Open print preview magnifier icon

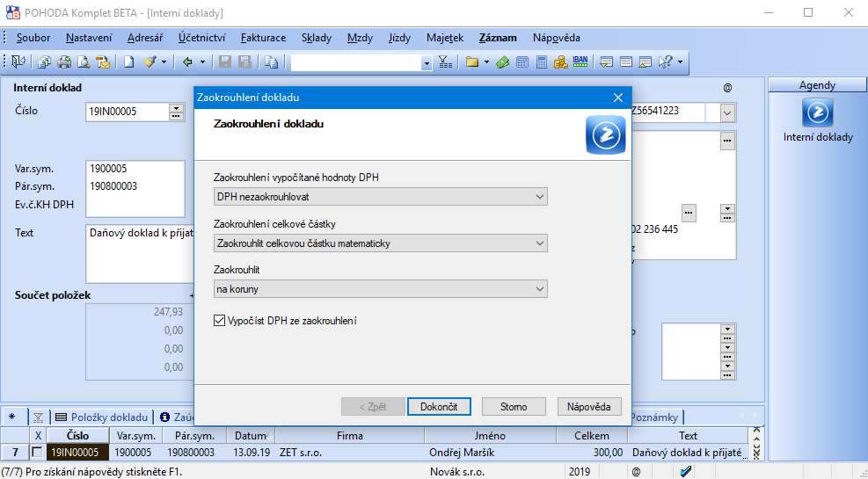pyautogui.click(x=84, y=62)
